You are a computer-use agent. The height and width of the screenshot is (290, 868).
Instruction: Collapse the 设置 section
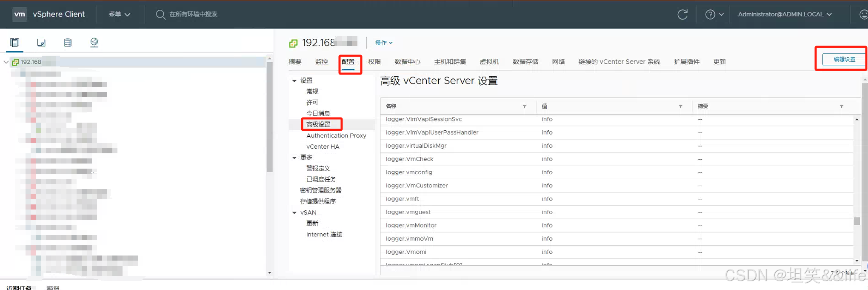[294, 81]
